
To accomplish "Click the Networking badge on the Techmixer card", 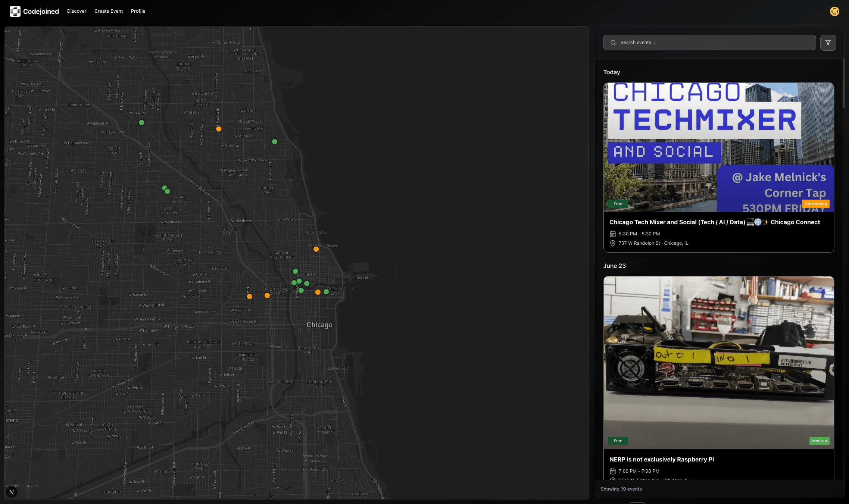I will [x=815, y=204].
